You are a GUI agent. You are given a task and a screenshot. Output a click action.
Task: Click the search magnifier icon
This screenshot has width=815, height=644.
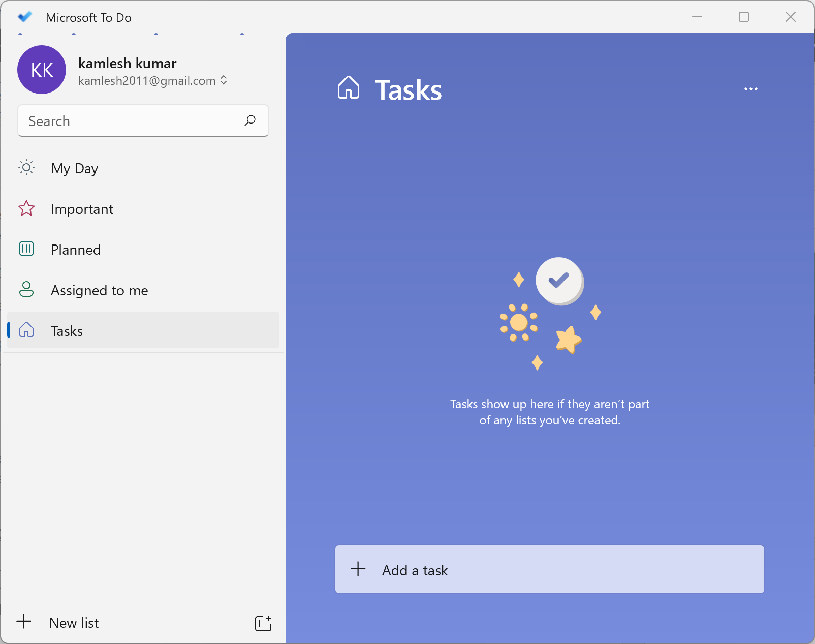pos(250,120)
